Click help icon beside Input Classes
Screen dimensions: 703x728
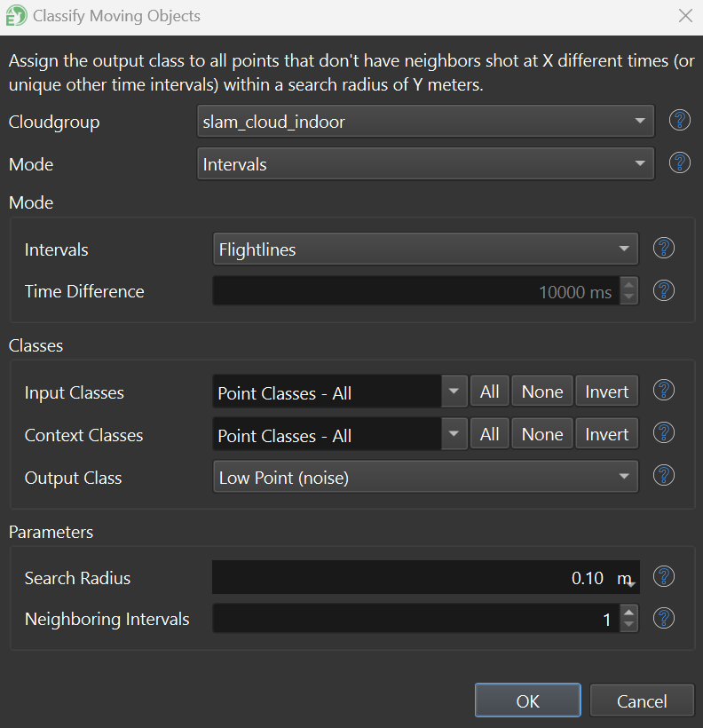[663, 391]
